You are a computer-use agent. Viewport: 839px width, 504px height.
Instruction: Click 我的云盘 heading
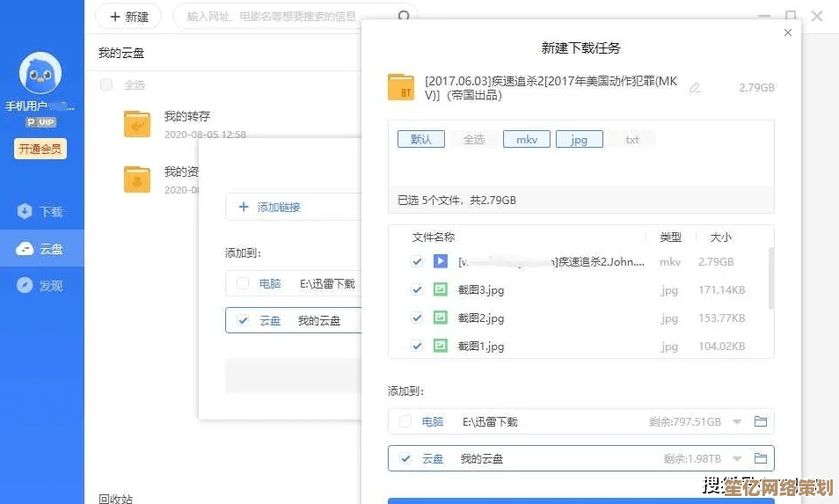pyautogui.click(x=121, y=53)
